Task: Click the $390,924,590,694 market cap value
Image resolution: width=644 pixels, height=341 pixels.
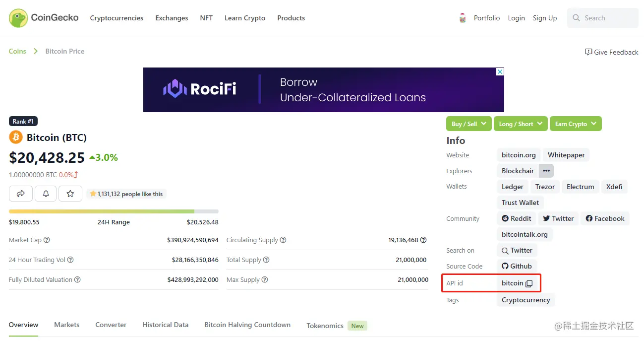Action: pos(193,240)
